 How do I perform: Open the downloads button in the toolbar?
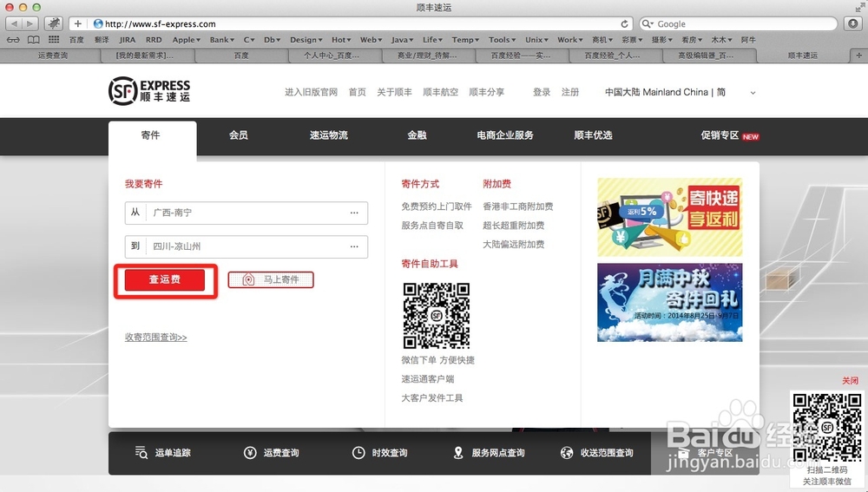pyautogui.click(x=853, y=23)
